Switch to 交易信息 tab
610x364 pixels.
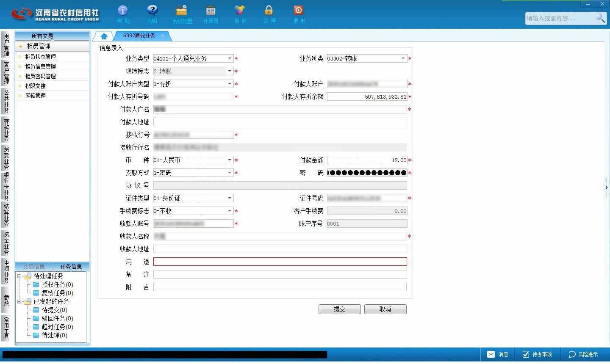click(x=34, y=267)
